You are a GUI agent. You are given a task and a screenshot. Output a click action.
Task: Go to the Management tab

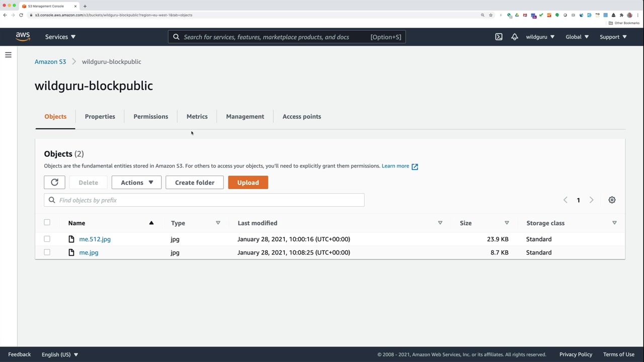(245, 117)
